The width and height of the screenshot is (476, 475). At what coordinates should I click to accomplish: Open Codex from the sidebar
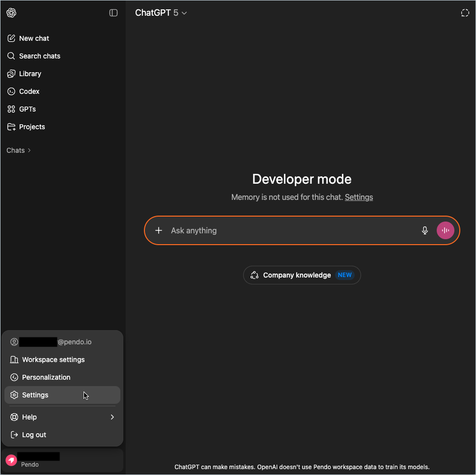click(x=29, y=91)
